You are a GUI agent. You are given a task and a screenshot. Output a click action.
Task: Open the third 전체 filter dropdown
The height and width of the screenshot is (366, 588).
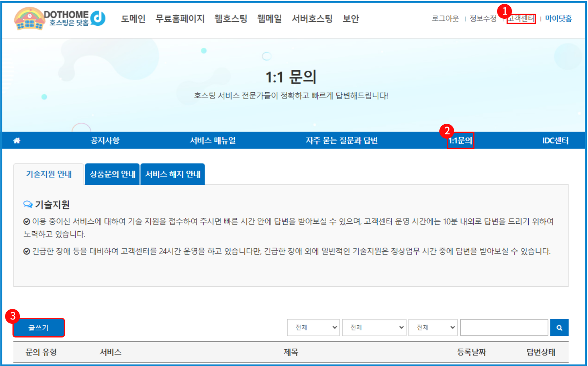[432, 328]
